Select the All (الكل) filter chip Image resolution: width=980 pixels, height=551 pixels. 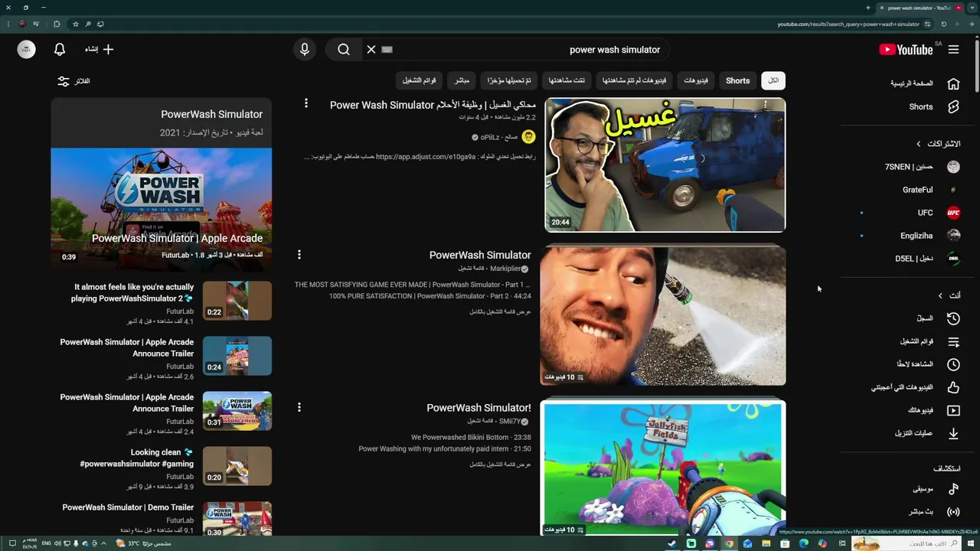click(773, 80)
